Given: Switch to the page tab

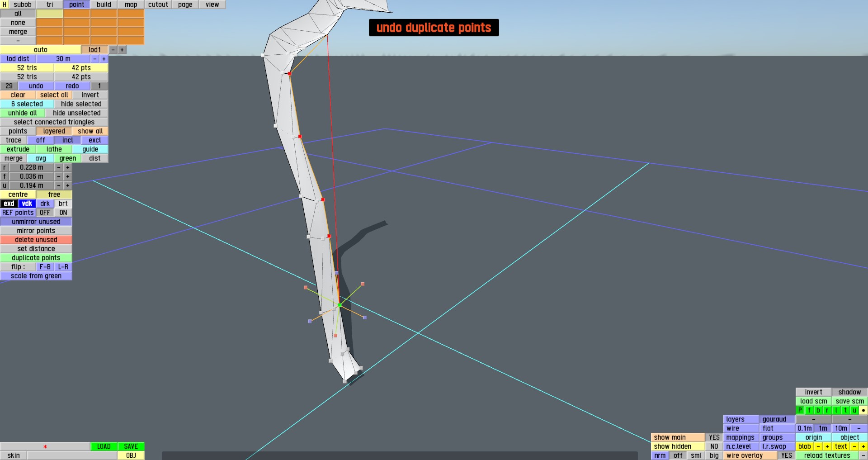Looking at the screenshot, I should click(185, 5).
